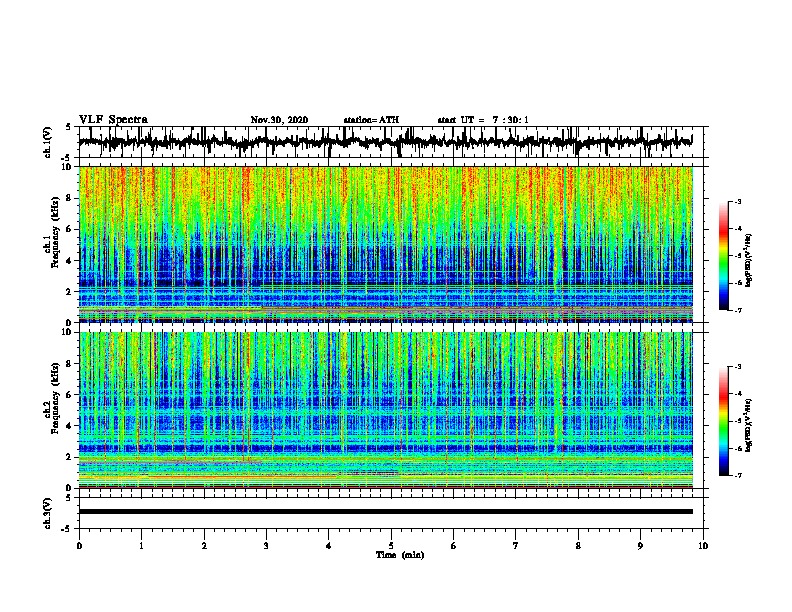792x612 pixels.
Task: Click the 'Time (min)' axis label
Action: [x=400, y=555]
